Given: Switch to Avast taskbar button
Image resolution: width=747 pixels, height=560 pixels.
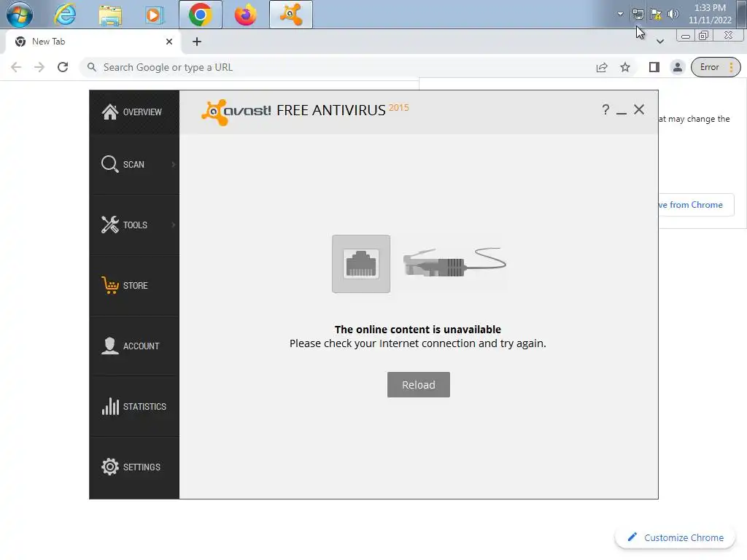Looking at the screenshot, I should pos(291,15).
